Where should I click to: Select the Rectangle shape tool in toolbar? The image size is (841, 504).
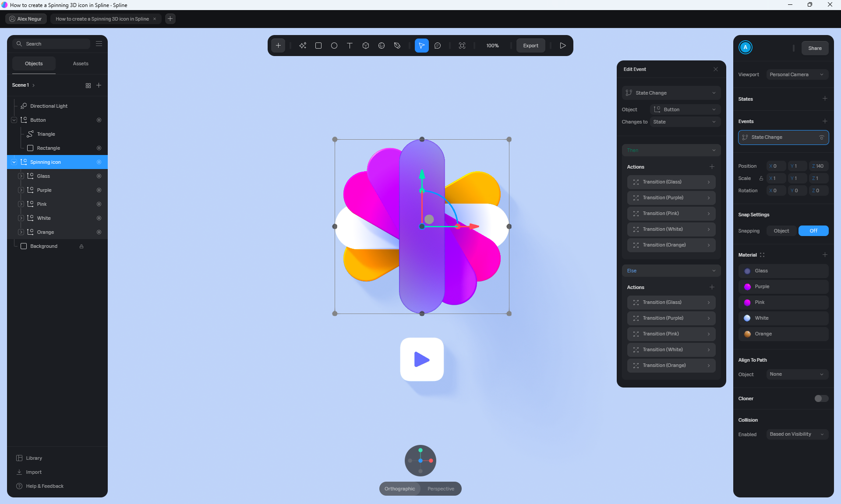click(x=318, y=46)
